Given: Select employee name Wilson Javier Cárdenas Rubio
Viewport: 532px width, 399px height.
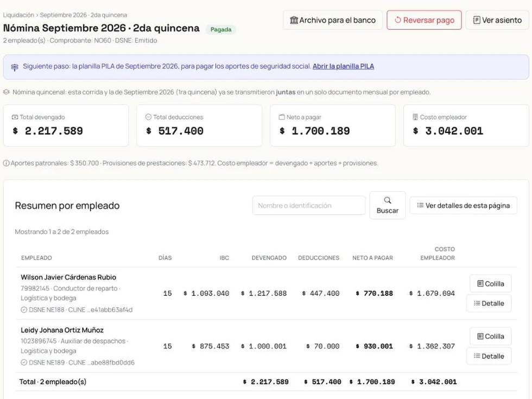Looking at the screenshot, I should click(68, 277).
